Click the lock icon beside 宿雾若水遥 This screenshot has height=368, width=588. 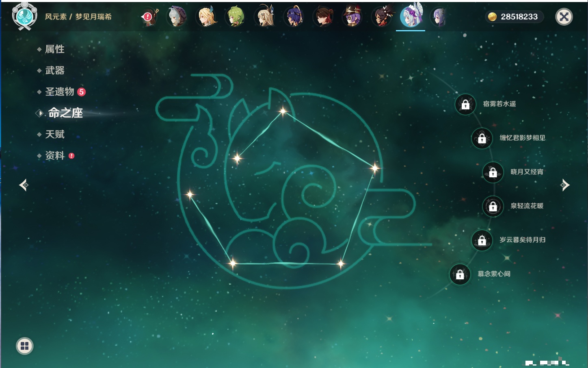465,105
